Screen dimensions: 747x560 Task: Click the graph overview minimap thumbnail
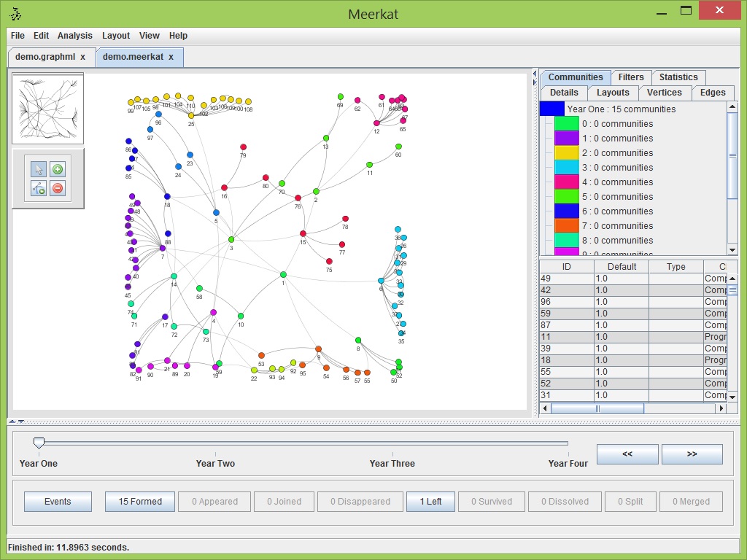point(47,108)
